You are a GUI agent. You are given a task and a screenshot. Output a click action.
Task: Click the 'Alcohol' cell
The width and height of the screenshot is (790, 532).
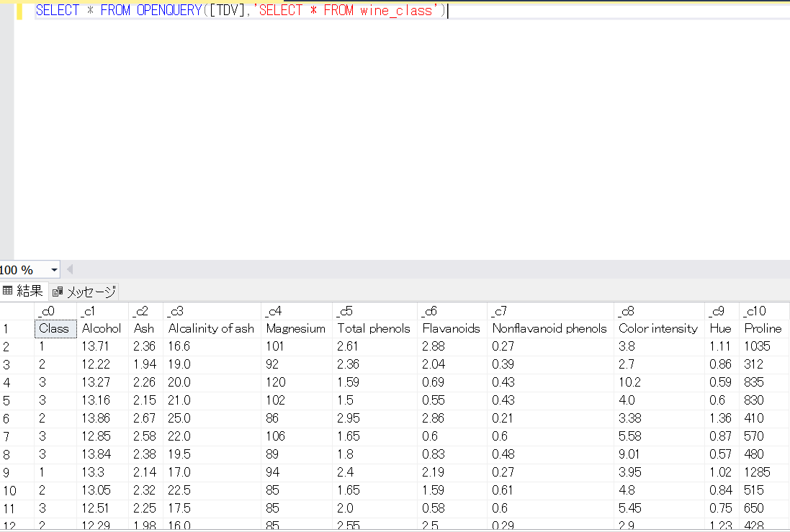point(103,328)
